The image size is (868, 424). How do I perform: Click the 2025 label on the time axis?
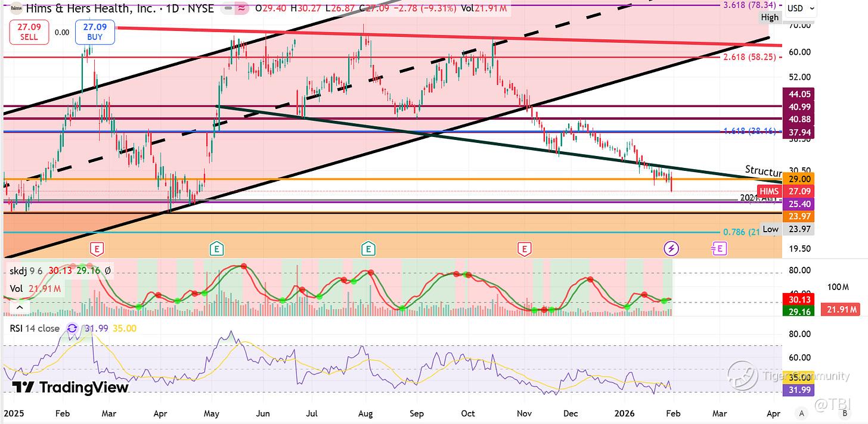(x=14, y=413)
